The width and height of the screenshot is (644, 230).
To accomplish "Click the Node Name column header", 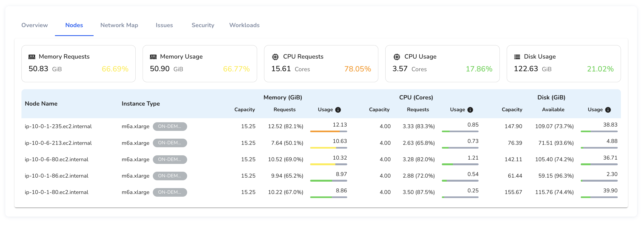I will [41, 104].
